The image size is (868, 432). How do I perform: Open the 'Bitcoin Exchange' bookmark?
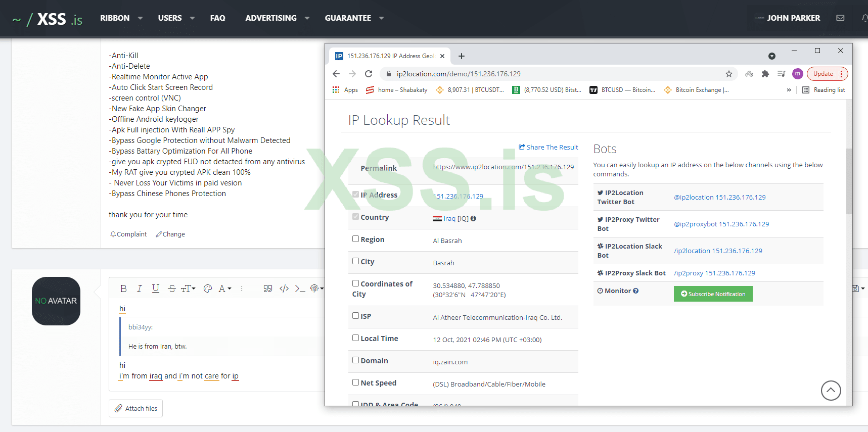(x=697, y=90)
